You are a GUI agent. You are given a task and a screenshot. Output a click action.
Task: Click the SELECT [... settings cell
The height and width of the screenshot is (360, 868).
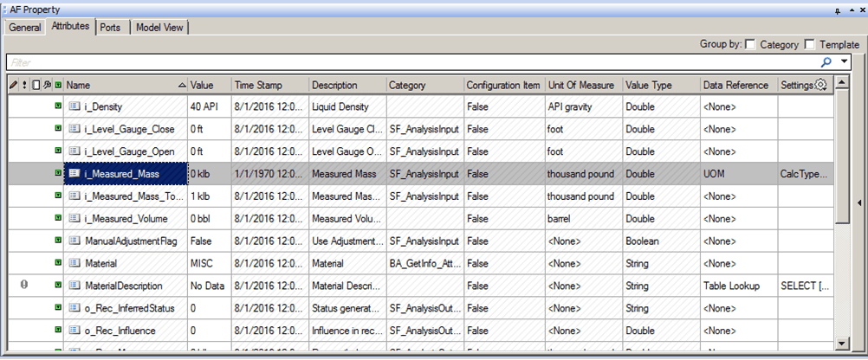click(806, 286)
